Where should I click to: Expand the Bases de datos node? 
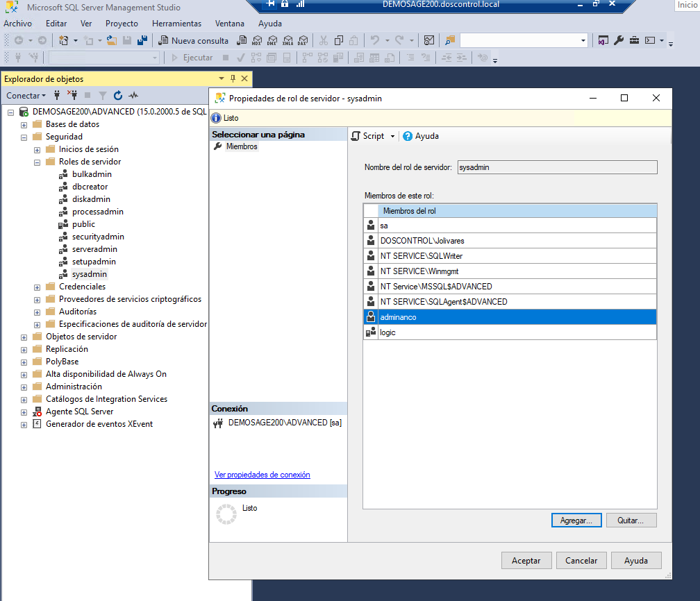tap(24, 125)
